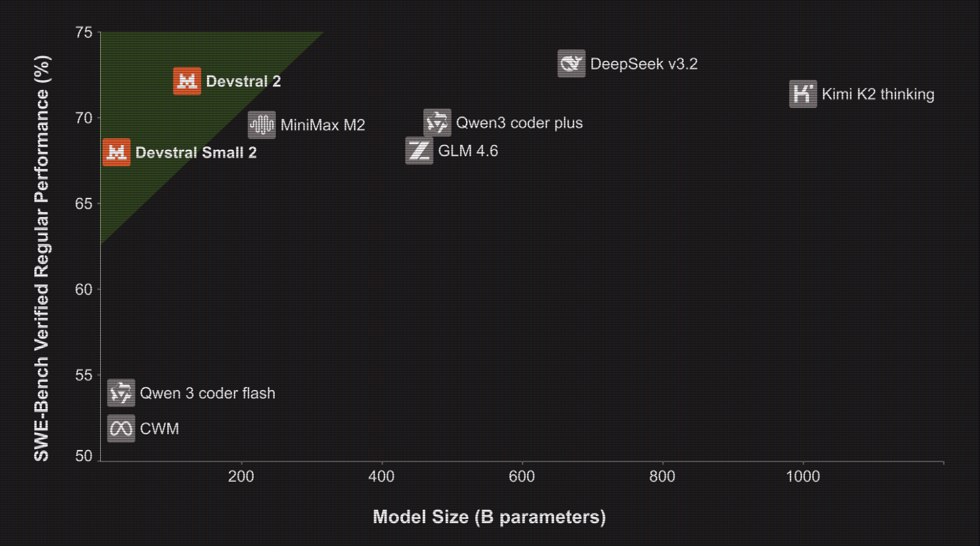Click the 600 tick on the x-axis
Image resolution: width=980 pixels, height=546 pixels.
522,476
